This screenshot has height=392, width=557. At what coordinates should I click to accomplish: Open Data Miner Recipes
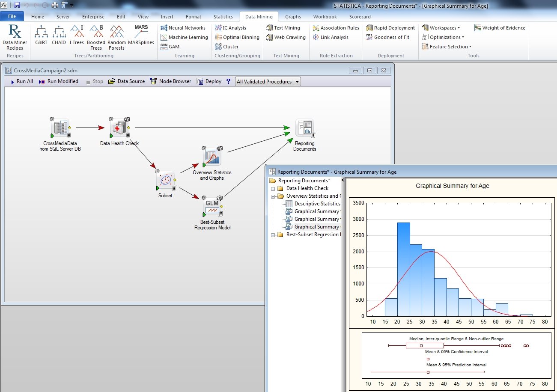coord(15,37)
